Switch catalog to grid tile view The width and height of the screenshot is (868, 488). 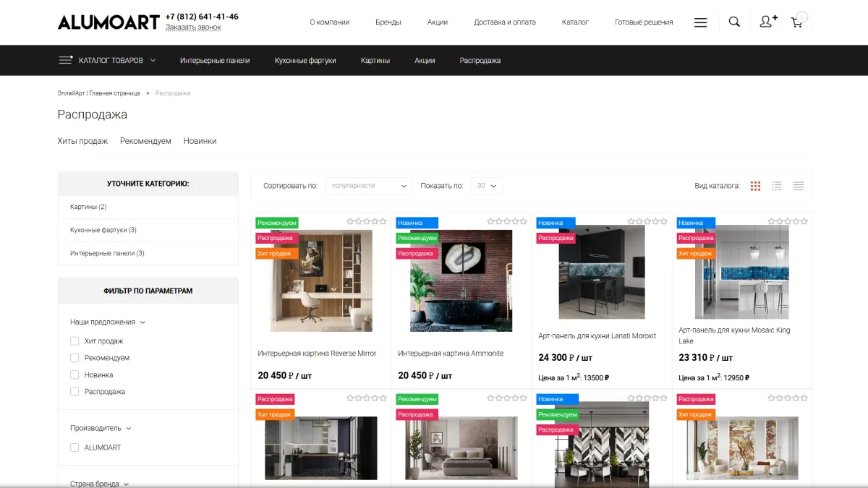pyautogui.click(x=755, y=186)
